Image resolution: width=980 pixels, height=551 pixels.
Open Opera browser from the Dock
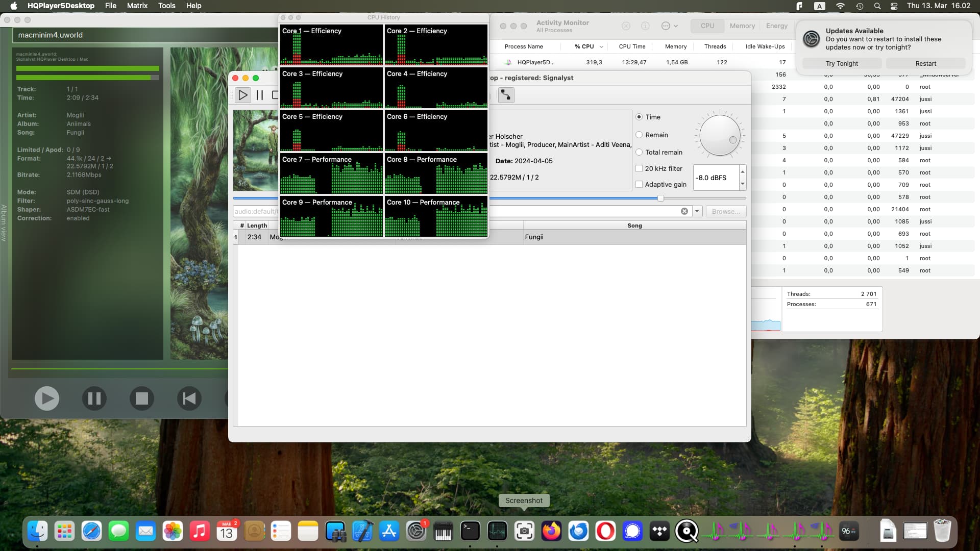pos(605,532)
